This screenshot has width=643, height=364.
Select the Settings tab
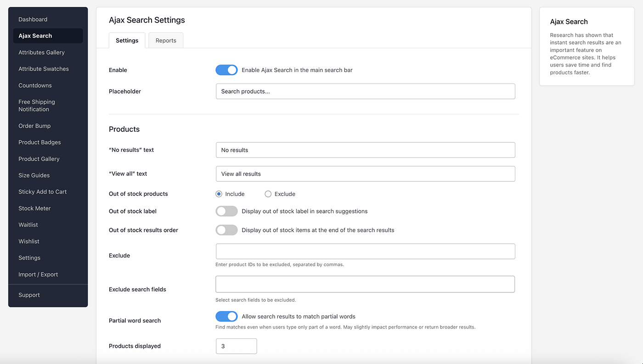(x=127, y=40)
